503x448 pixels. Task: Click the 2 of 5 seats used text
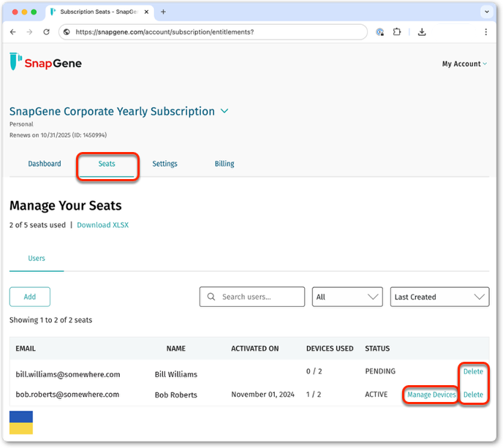[37, 225]
